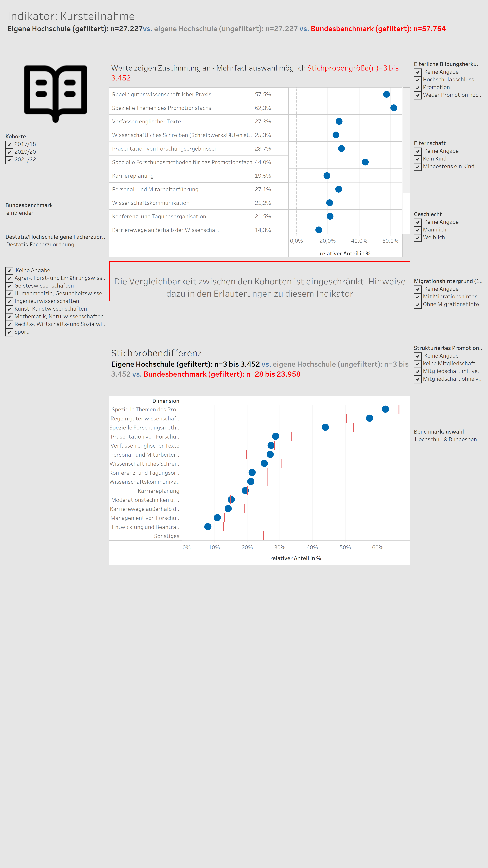Toggle Ohne Migrationshinte.. checkbox
Image resolution: width=488 pixels, height=868 pixels.
click(418, 305)
